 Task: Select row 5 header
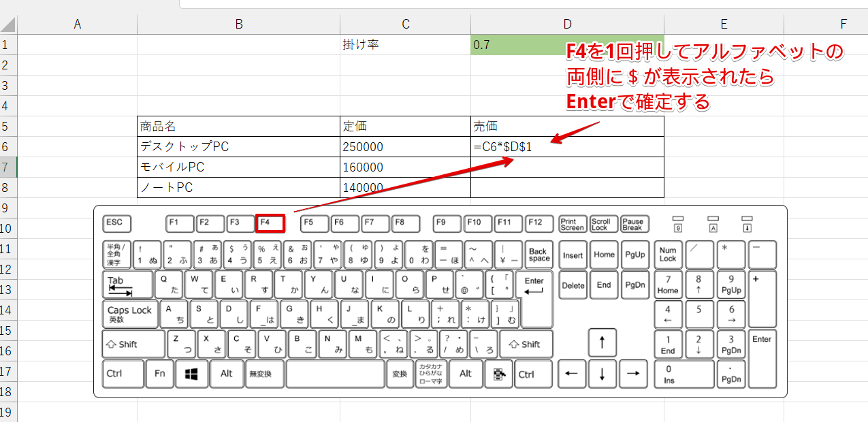pyautogui.click(x=8, y=127)
